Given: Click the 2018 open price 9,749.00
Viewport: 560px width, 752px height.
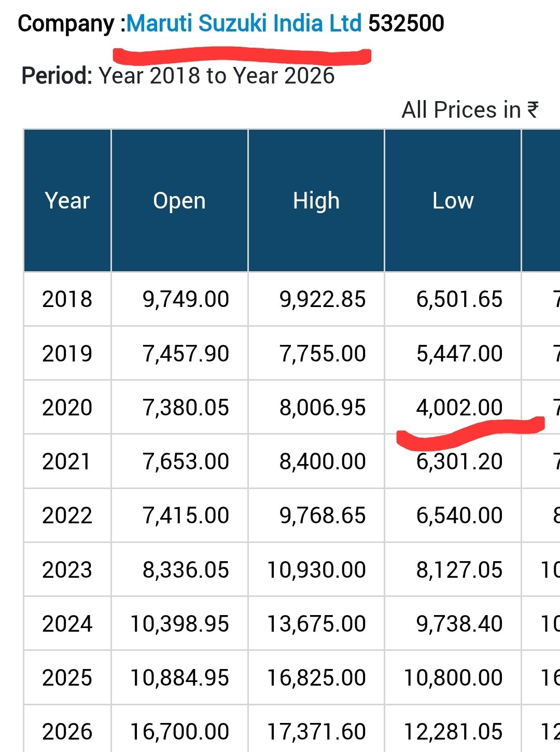Looking at the screenshot, I should pyautogui.click(x=186, y=300).
